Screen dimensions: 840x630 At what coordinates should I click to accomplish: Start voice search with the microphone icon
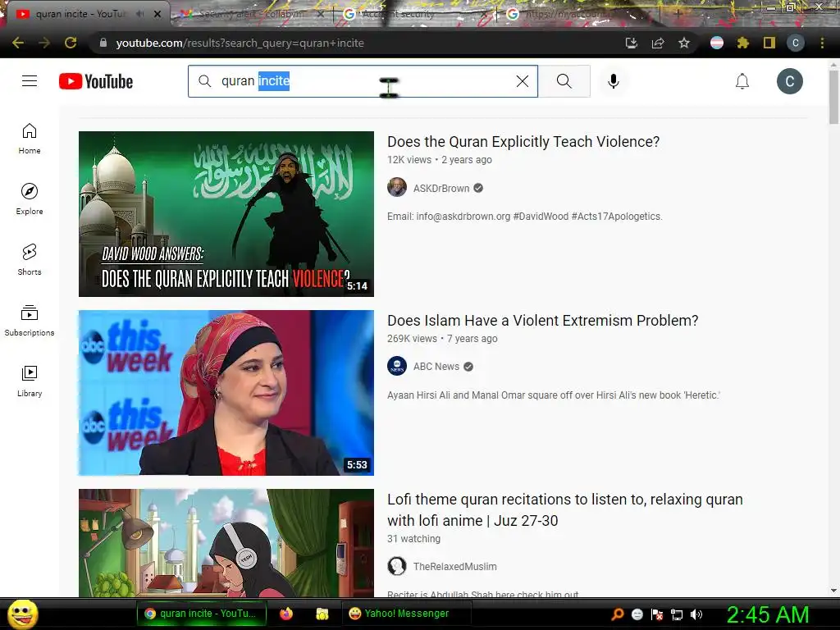614,81
